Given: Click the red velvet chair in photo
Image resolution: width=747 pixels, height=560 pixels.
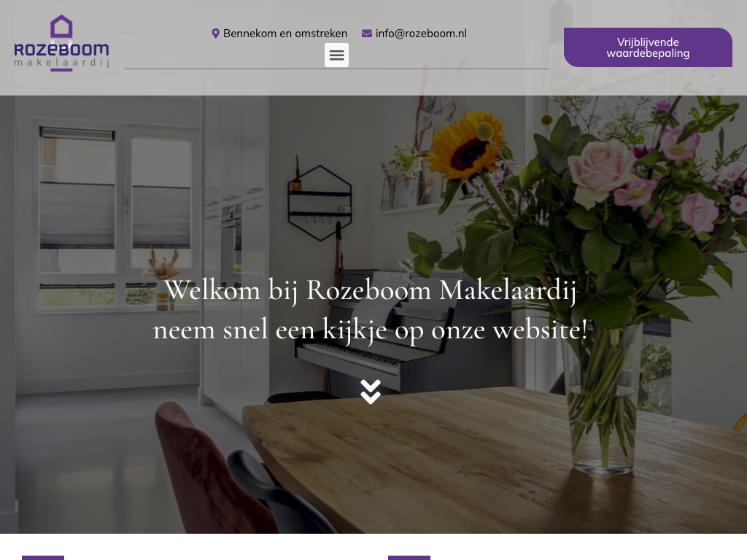Looking at the screenshot, I should pos(209,472).
